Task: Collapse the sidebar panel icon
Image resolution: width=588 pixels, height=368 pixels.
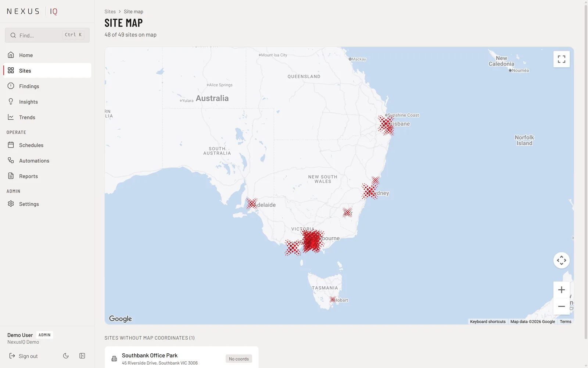Action: click(82, 356)
